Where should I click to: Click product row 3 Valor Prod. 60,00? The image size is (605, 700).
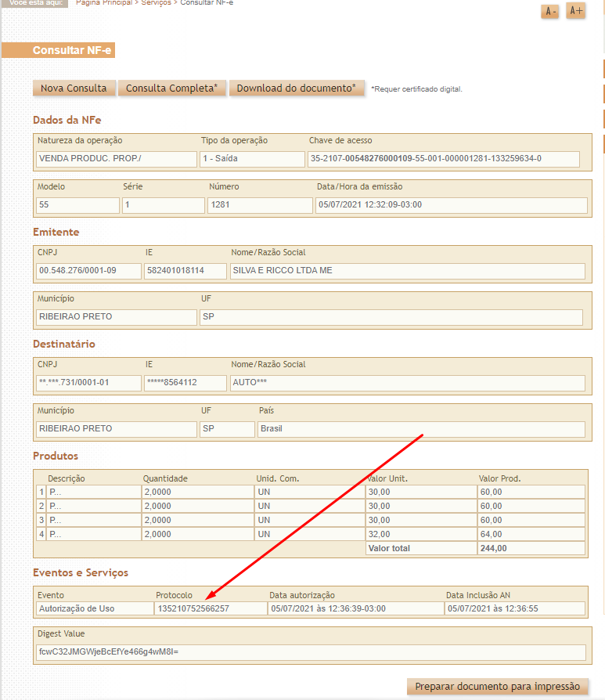(531, 520)
